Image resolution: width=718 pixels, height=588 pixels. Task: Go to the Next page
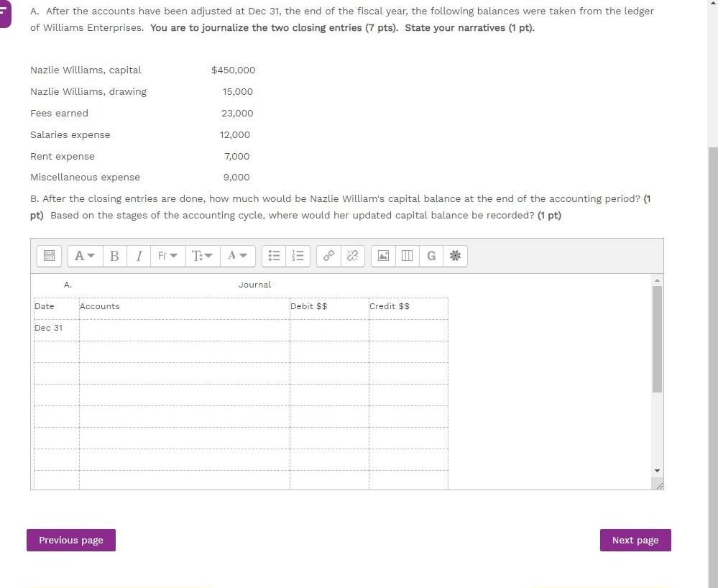(x=635, y=540)
